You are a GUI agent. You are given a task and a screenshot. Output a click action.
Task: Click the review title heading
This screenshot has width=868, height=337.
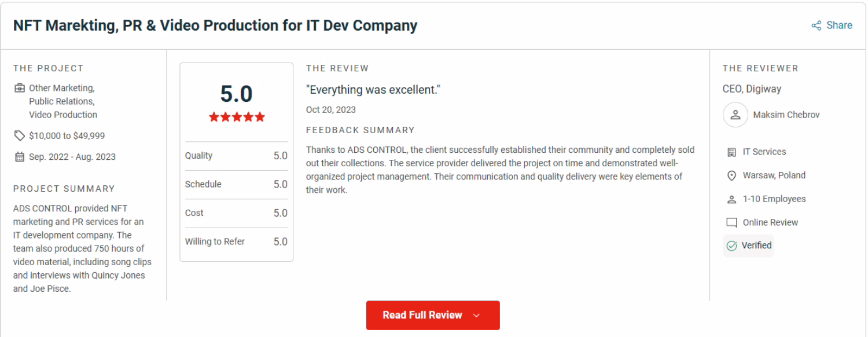point(215,26)
